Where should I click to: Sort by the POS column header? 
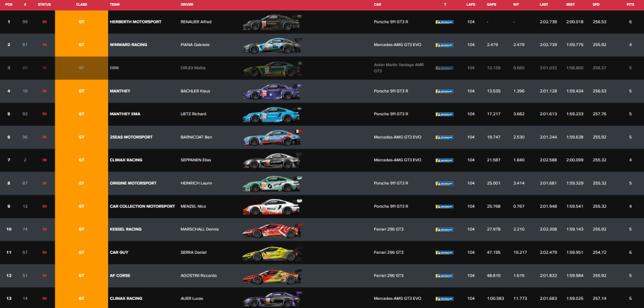click(9, 4)
